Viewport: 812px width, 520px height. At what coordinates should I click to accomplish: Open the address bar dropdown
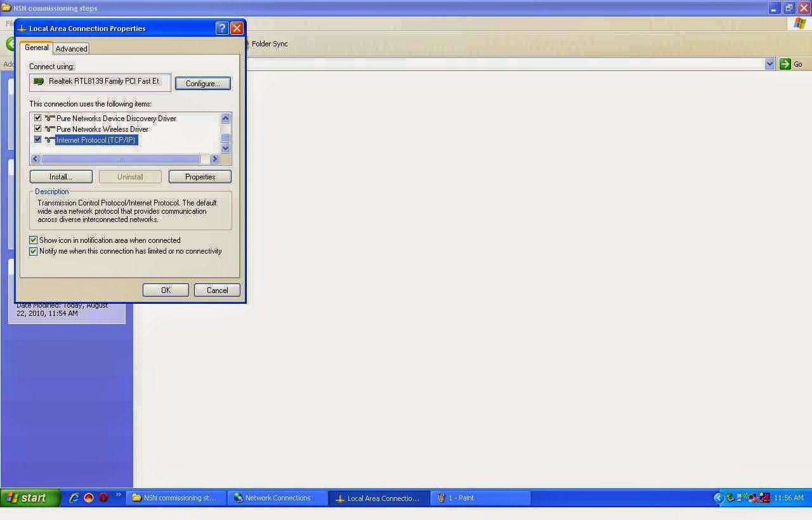pos(769,63)
